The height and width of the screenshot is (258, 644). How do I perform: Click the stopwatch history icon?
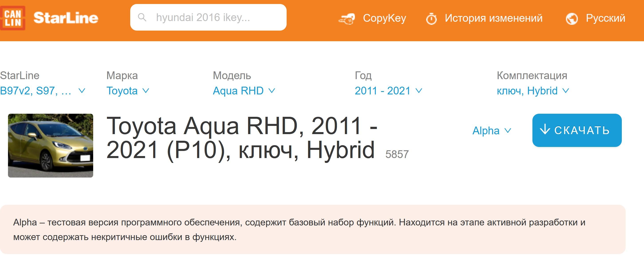(x=431, y=19)
